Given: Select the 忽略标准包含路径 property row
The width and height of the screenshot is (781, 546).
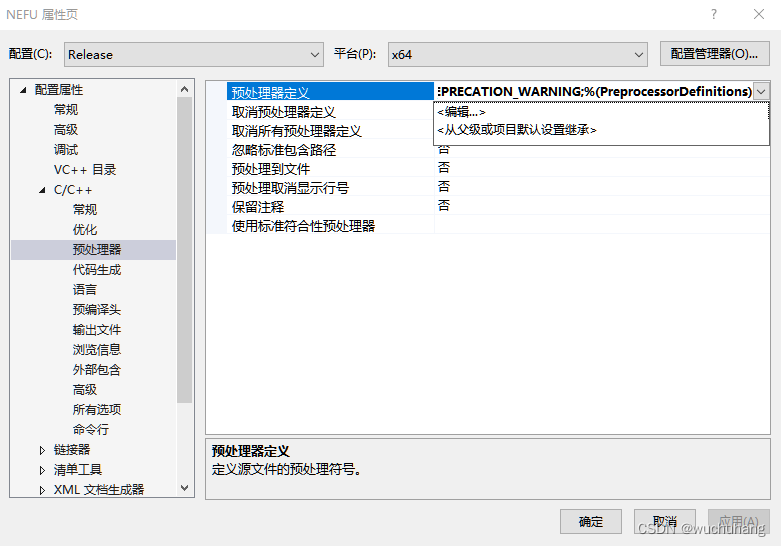Looking at the screenshot, I should (x=330, y=149).
